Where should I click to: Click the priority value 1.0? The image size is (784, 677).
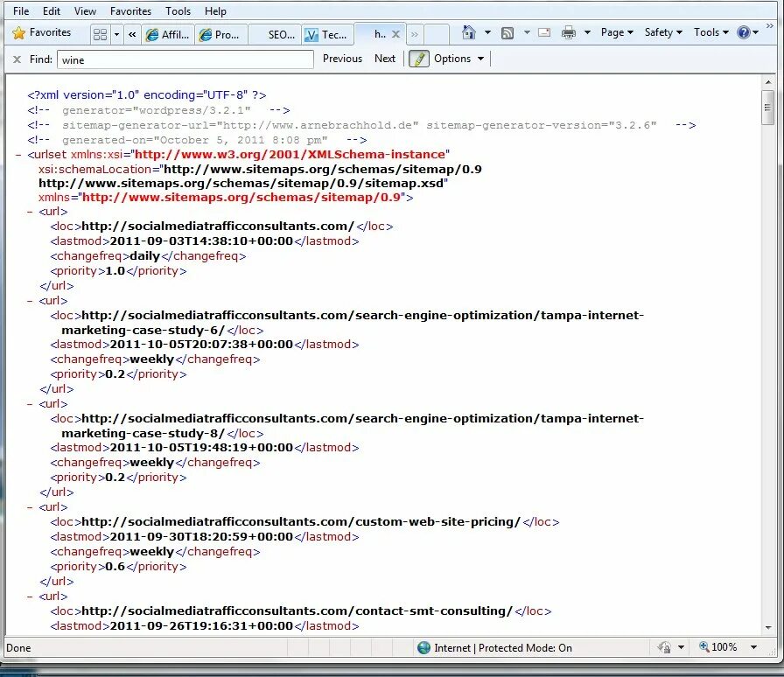(x=115, y=271)
